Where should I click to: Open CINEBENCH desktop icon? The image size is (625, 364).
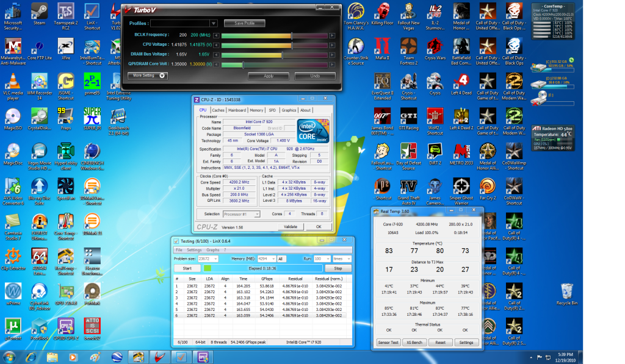[x=92, y=157]
